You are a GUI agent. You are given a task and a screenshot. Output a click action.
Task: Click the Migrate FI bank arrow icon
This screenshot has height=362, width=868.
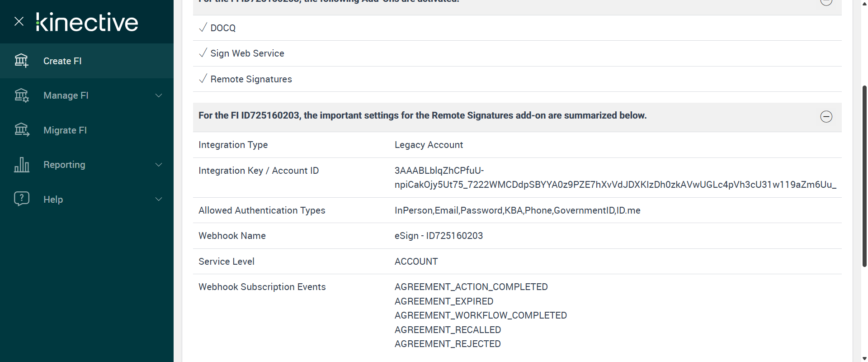[21, 130]
